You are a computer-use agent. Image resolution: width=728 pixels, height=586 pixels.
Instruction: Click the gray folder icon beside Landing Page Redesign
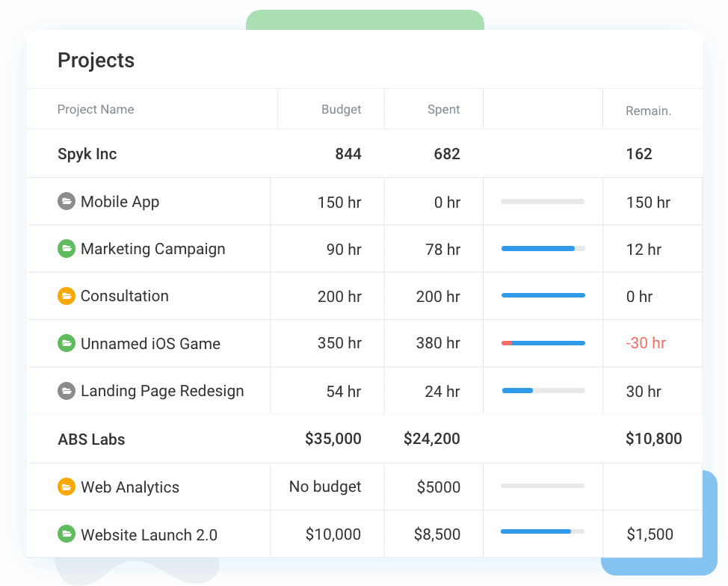coord(67,391)
